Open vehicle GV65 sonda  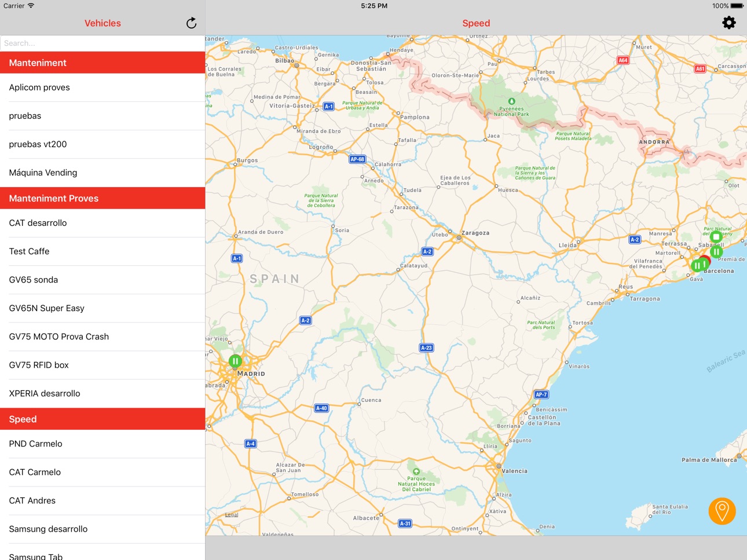(x=102, y=280)
